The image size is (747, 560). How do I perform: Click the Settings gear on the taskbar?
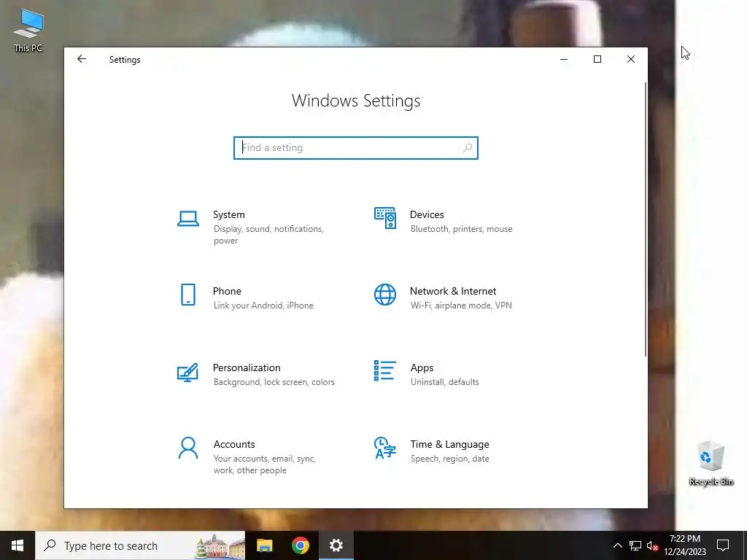tap(336, 545)
